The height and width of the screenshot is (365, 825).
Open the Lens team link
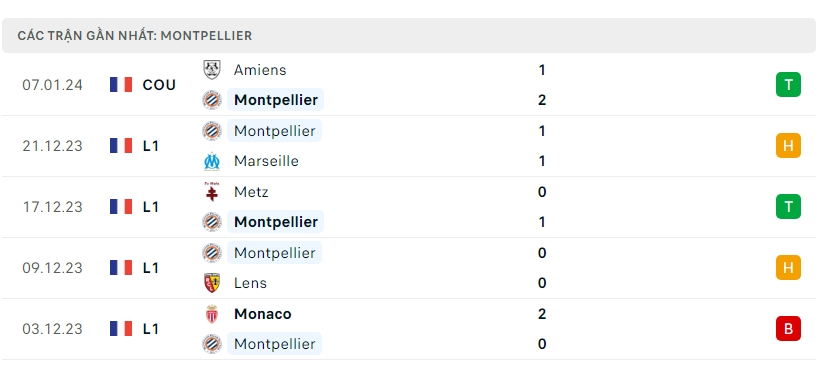click(x=250, y=283)
